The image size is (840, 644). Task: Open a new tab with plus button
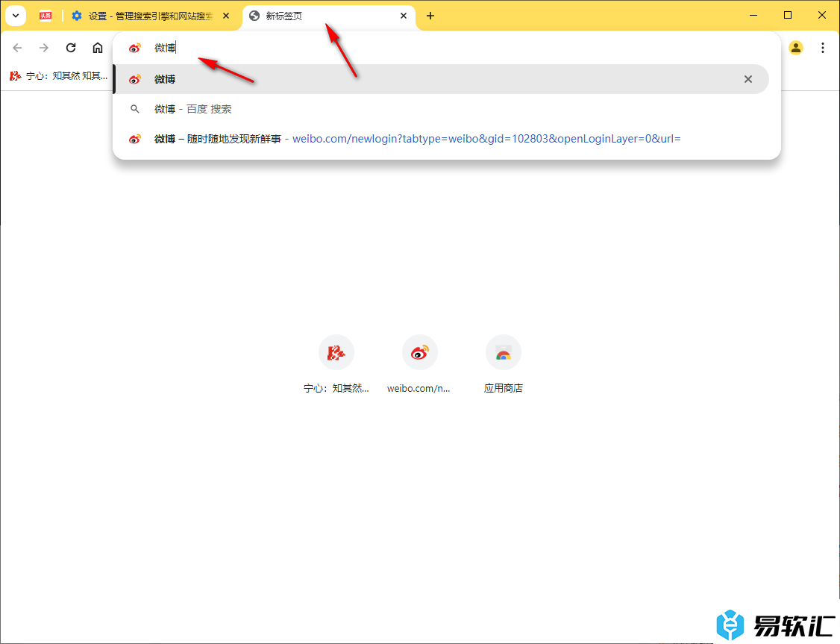click(x=430, y=16)
